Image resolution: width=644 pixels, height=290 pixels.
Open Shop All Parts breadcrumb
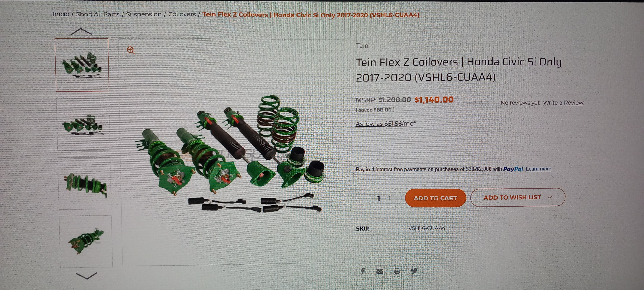coord(98,14)
